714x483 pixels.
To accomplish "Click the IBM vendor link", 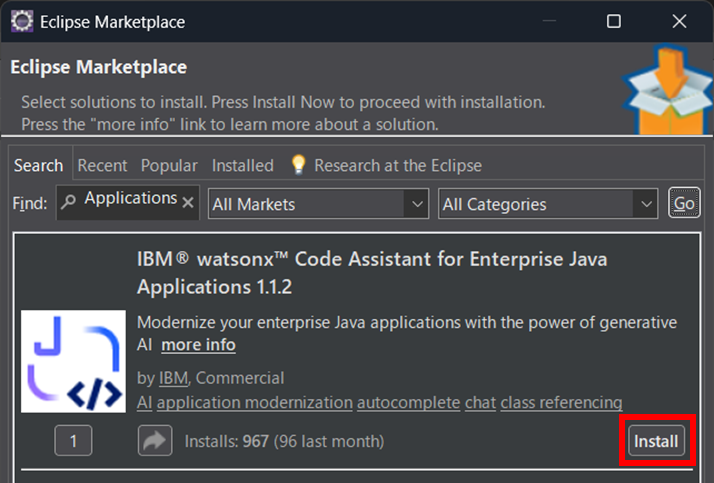I will pos(173,378).
